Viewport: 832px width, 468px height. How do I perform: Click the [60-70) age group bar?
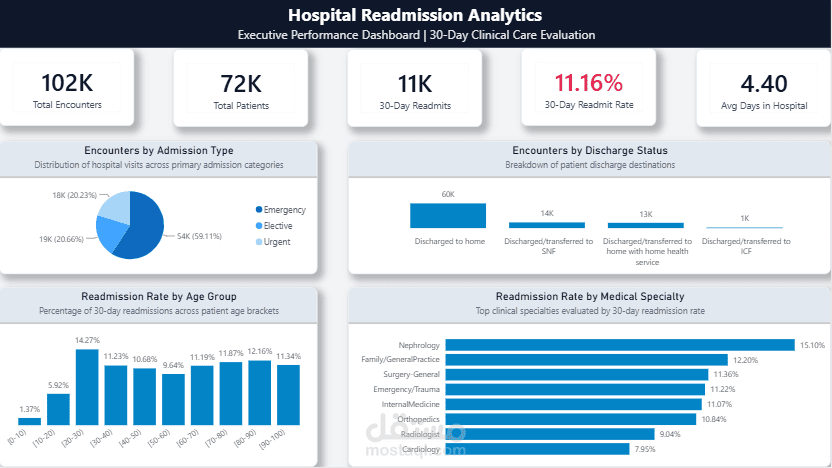coord(202,395)
